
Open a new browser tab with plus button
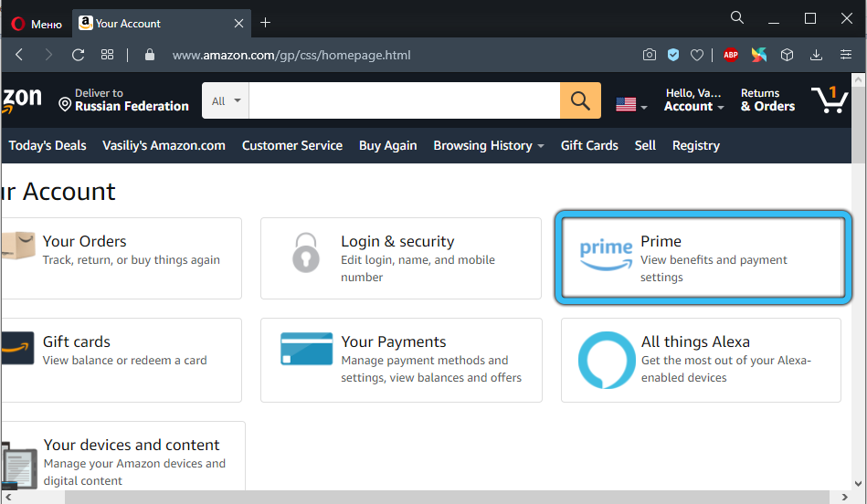pos(266,23)
